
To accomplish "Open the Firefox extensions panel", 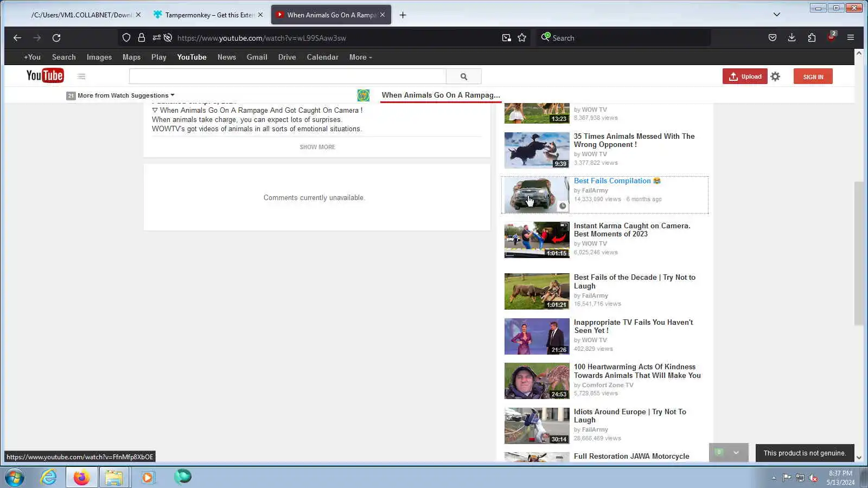I will click(812, 38).
